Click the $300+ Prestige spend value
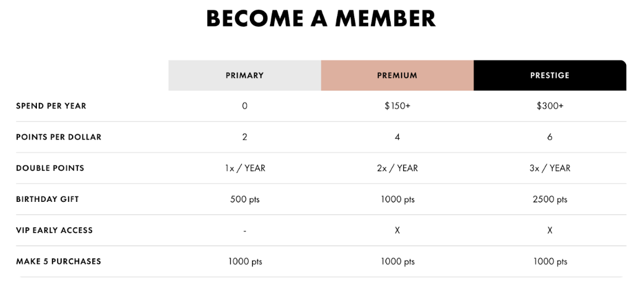The image size is (644, 301). point(550,106)
